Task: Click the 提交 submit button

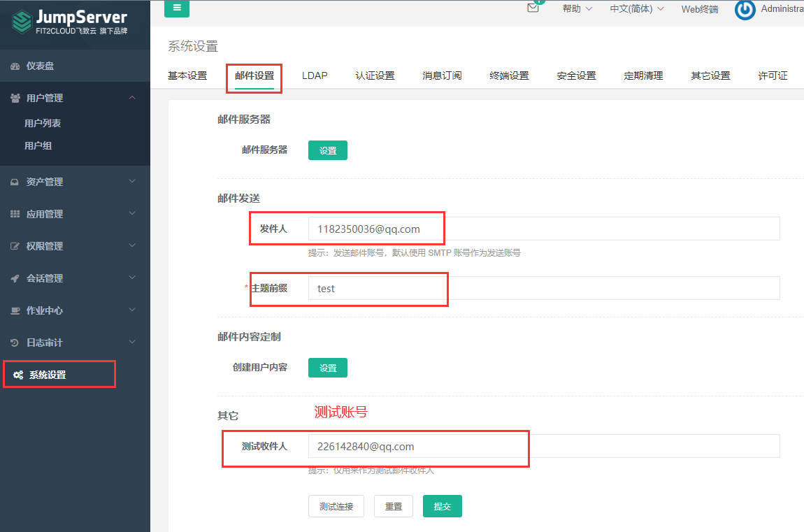Action: (x=442, y=506)
